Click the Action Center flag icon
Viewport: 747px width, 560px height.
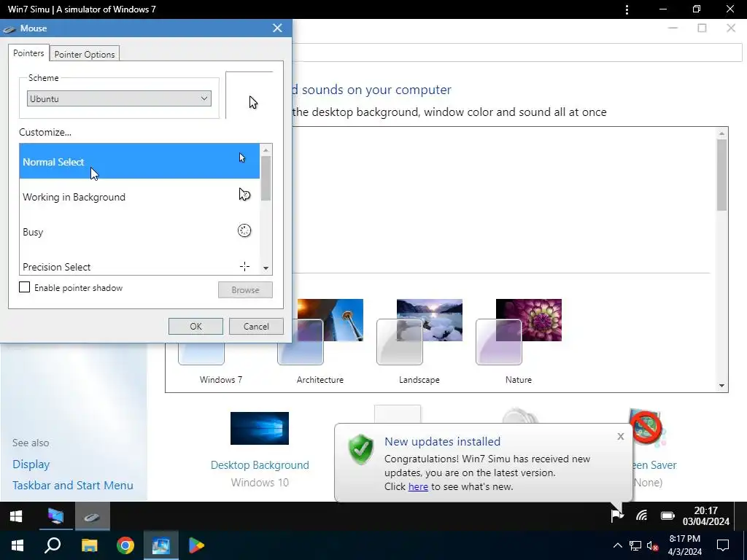617,516
